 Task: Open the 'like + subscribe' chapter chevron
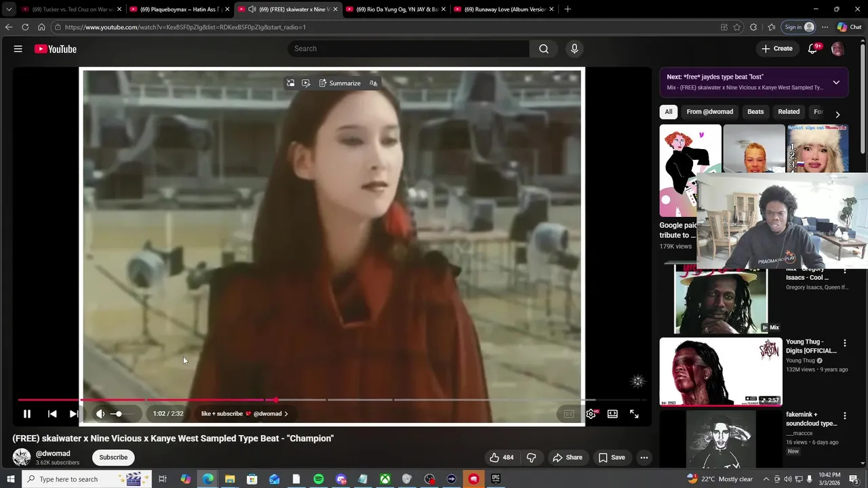[x=285, y=413]
